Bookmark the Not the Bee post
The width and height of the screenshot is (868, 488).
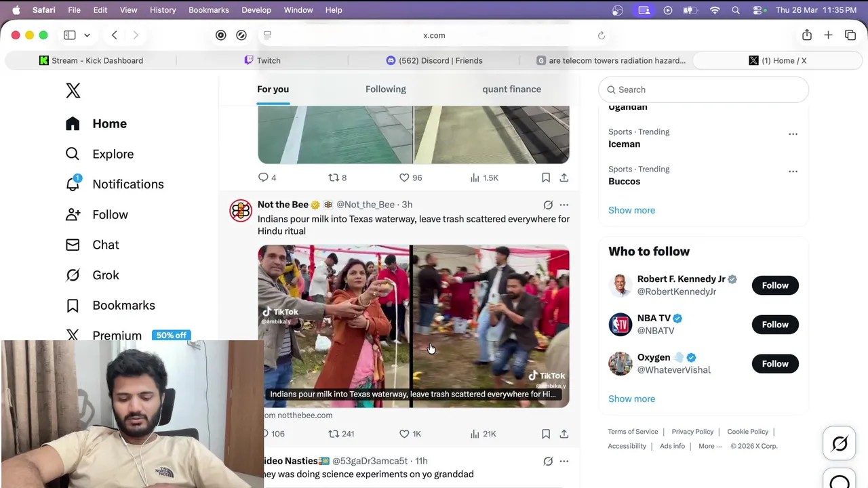click(546, 434)
